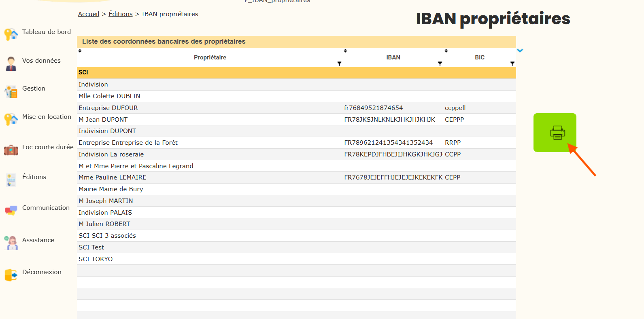Click the Déconnexion logout icon
644x319 pixels.
(x=11, y=275)
